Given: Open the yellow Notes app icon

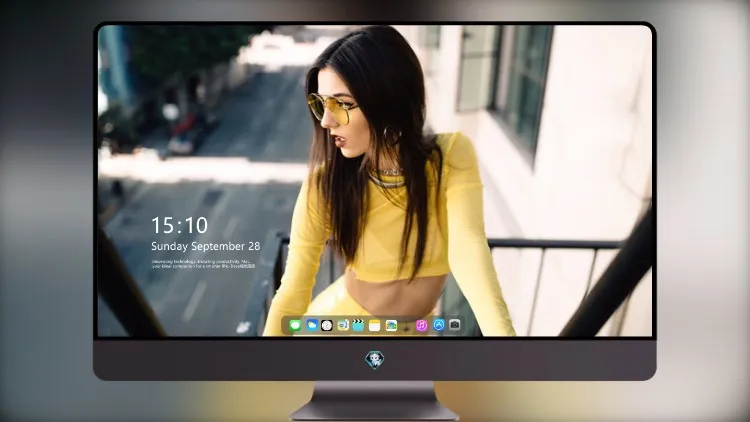Looking at the screenshot, I should click(375, 325).
